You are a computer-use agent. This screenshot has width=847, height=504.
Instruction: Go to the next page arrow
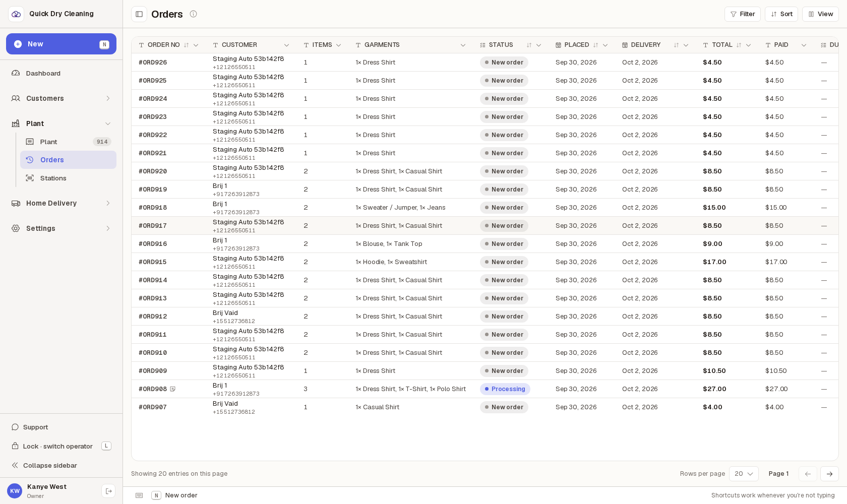pos(829,474)
